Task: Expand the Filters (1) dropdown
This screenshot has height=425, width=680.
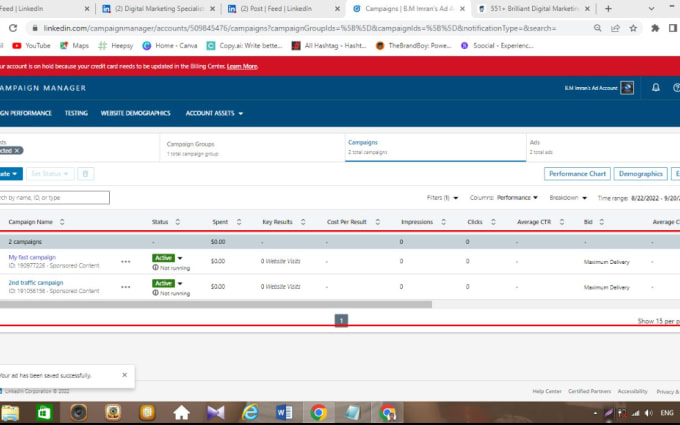Action: click(442, 198)
